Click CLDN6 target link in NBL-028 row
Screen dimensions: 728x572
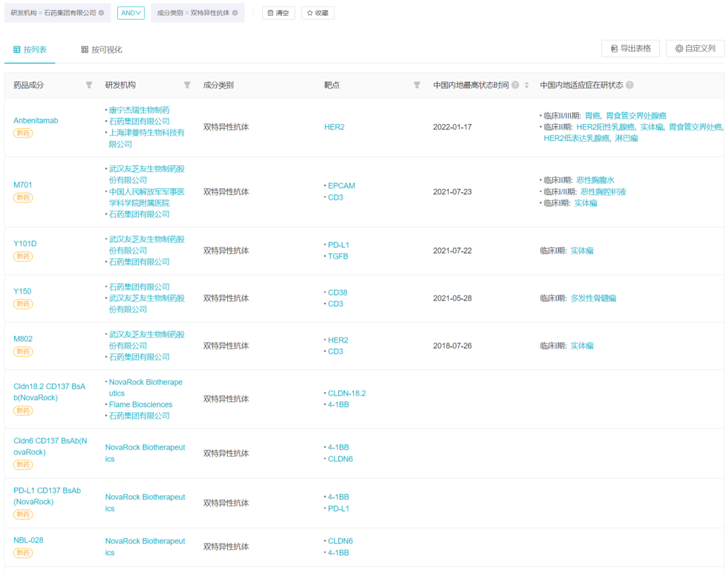(340, 542)
